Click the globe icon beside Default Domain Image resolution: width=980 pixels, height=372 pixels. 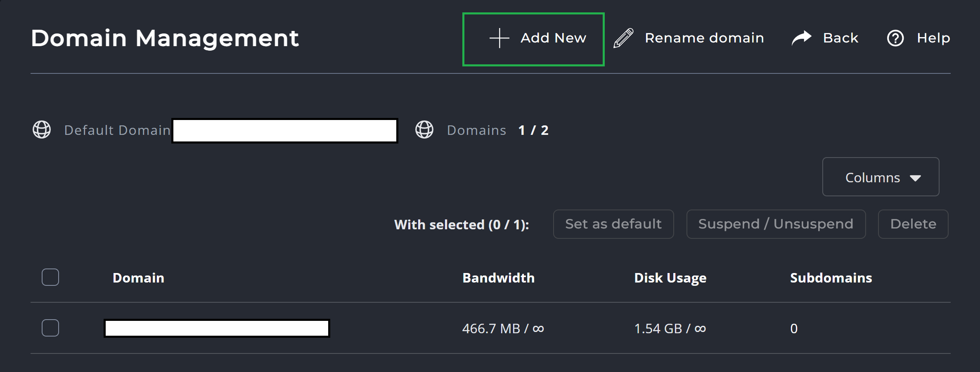42,130
